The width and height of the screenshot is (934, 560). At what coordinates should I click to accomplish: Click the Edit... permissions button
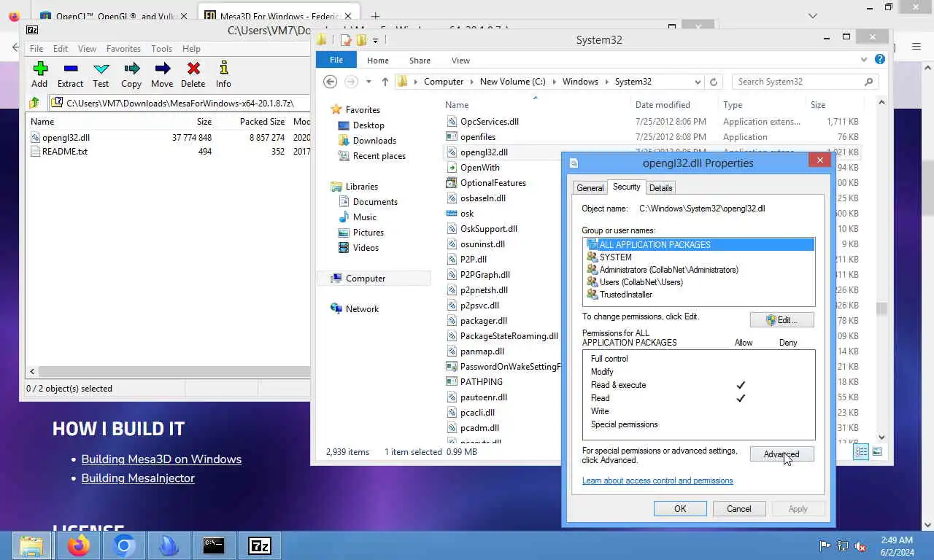point(781,320)
